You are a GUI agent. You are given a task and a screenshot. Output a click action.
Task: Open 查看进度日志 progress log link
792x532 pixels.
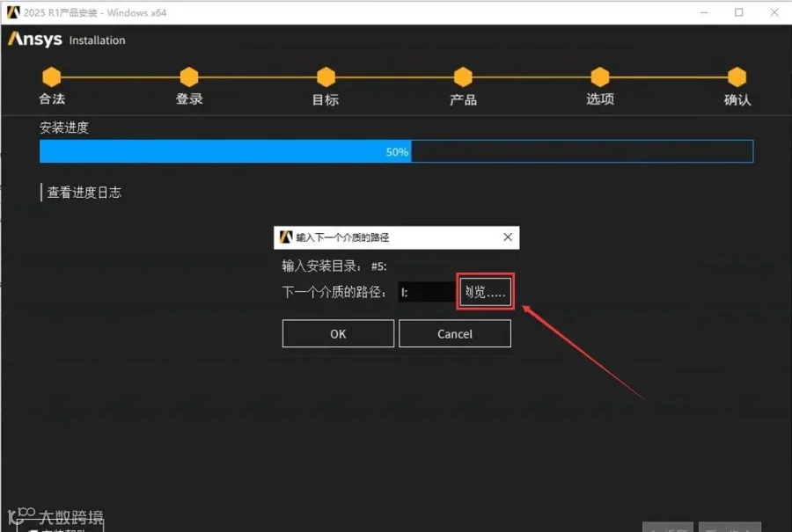pyautogui.click(x=84, y=193)
